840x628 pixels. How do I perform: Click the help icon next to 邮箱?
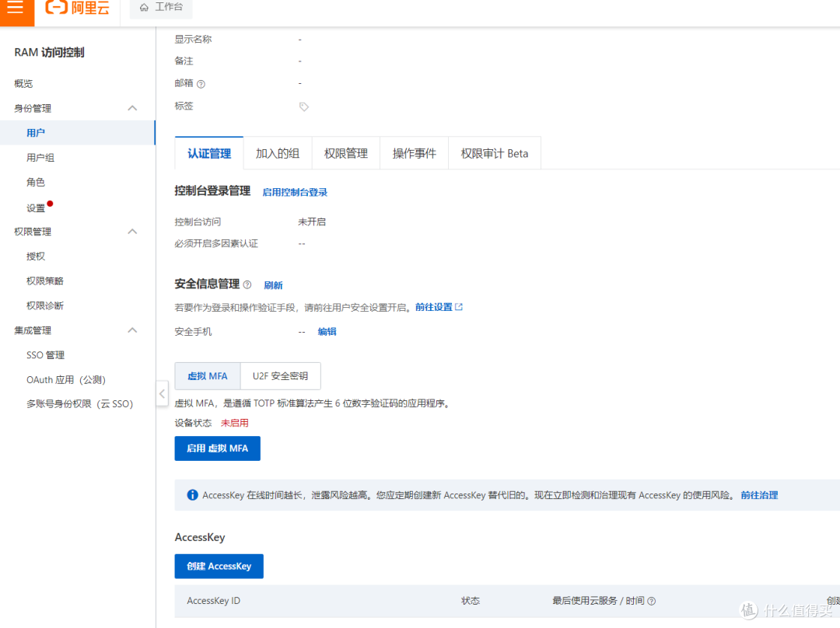click(x=201, y=84)
